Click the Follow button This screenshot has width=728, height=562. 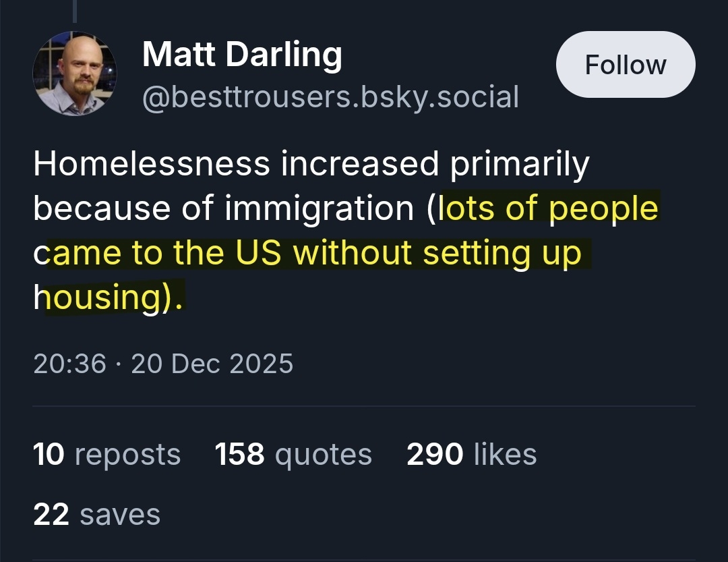click(x=625, y=65)
